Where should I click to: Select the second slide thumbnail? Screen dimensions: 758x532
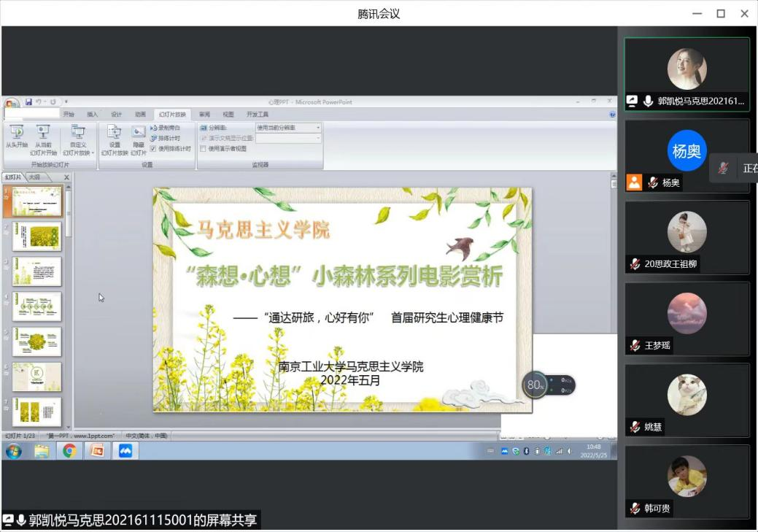coord(36,236)
